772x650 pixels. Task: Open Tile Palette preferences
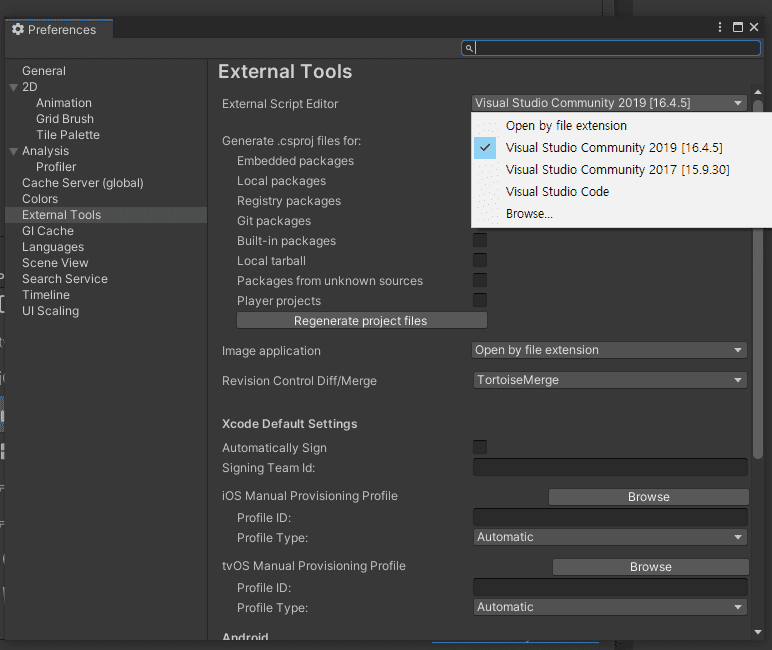(67, 135)
